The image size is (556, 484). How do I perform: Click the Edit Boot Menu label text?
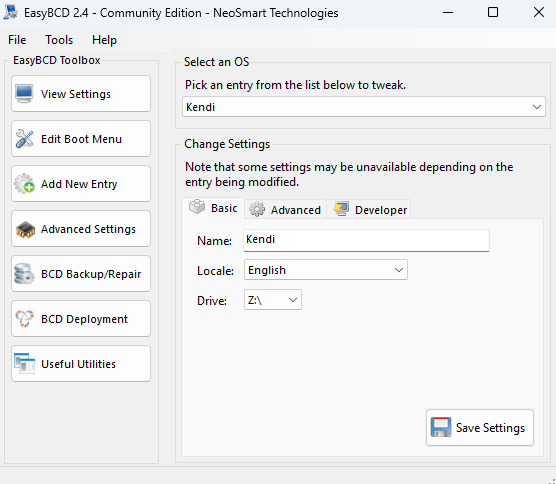point(82,139)
